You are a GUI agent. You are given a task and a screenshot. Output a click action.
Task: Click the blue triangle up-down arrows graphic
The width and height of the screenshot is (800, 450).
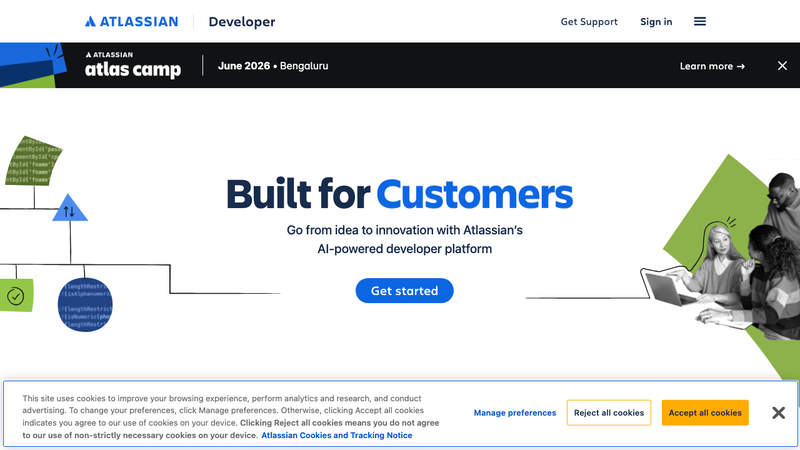pyautogui.click(x=70, y=208)
